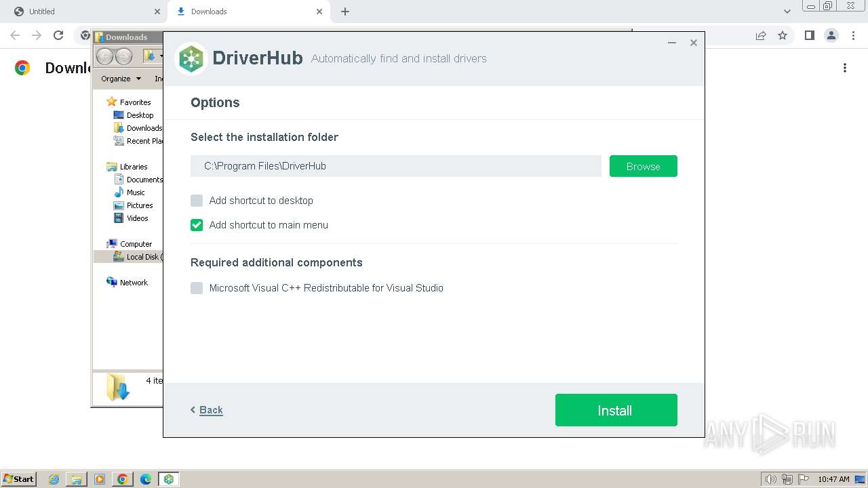This screenshot has height=488, width=868.
Task: Open Action Center flag tray icon
Action: (x=803, y=479)
